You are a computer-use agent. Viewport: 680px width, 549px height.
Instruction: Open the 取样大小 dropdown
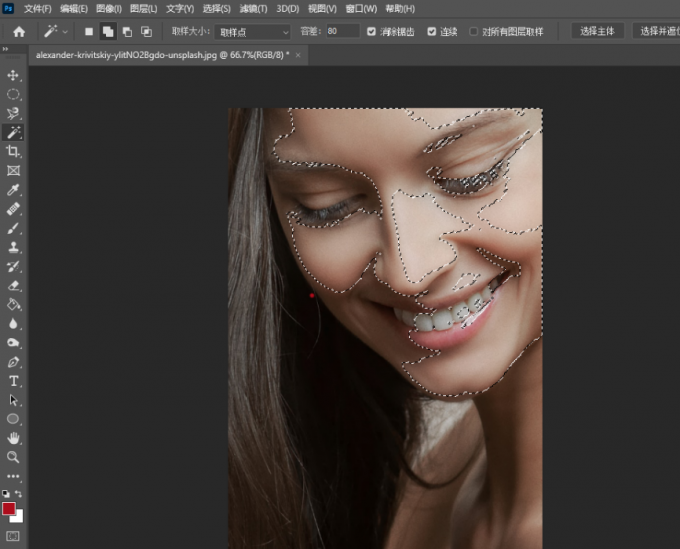point(253,32)
